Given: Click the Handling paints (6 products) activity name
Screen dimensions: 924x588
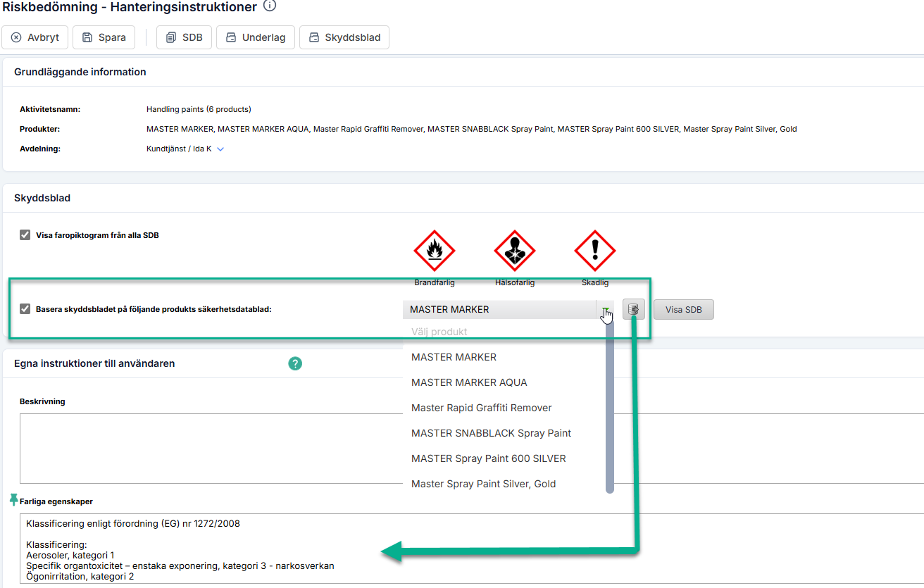Looking at the screenshot, I should 199,109.
